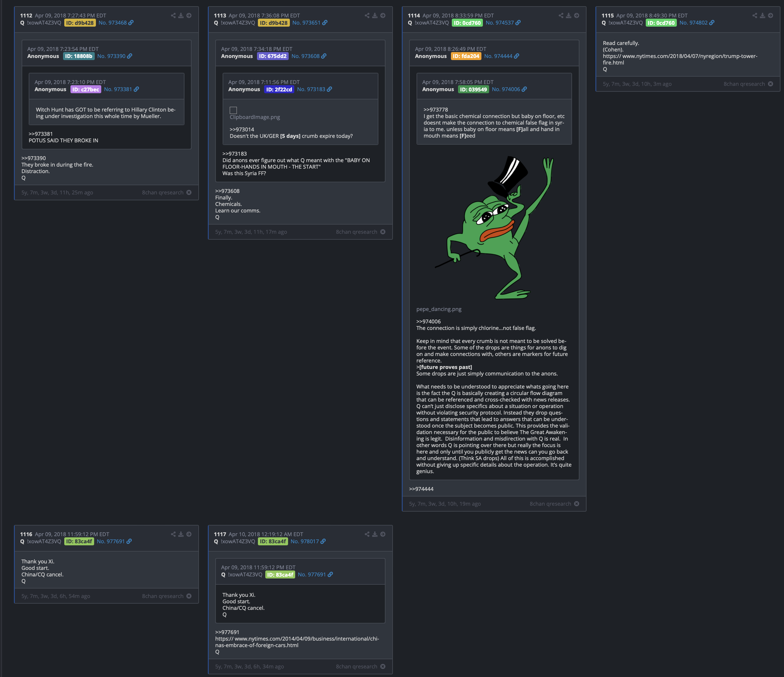Download post 1116 using the download icon
This screenshot has height=677, width=784.
coord(181,534)
